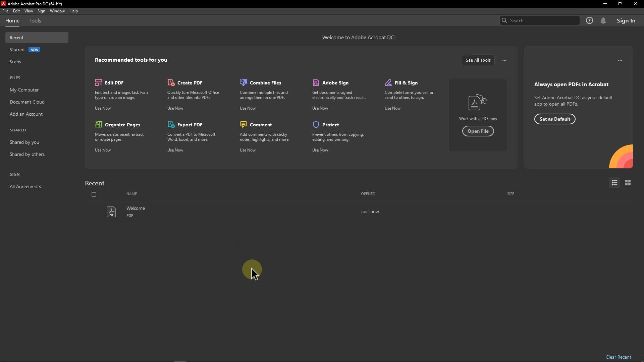Click the Export PDF tool icon

tap(171, 124)
